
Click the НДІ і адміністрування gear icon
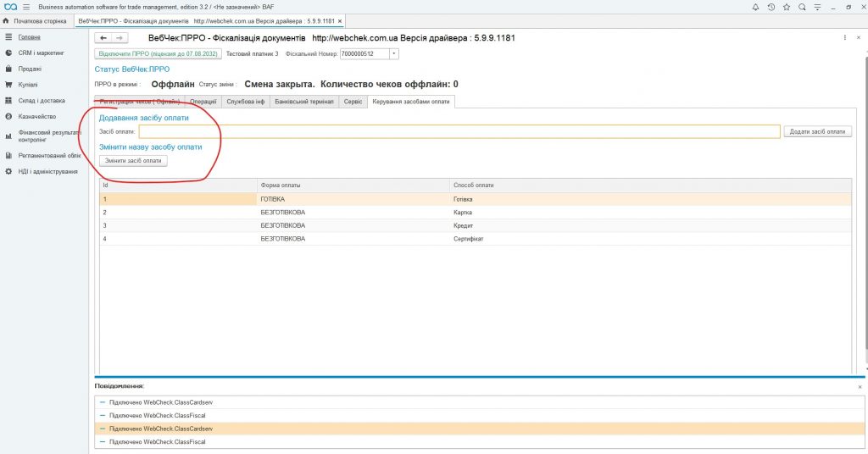coord(8,172)
